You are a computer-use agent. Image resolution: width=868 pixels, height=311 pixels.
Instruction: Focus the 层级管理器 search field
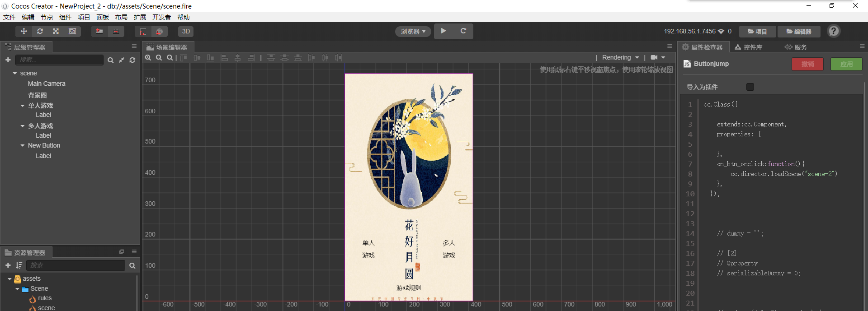click(x=59, y=60)
